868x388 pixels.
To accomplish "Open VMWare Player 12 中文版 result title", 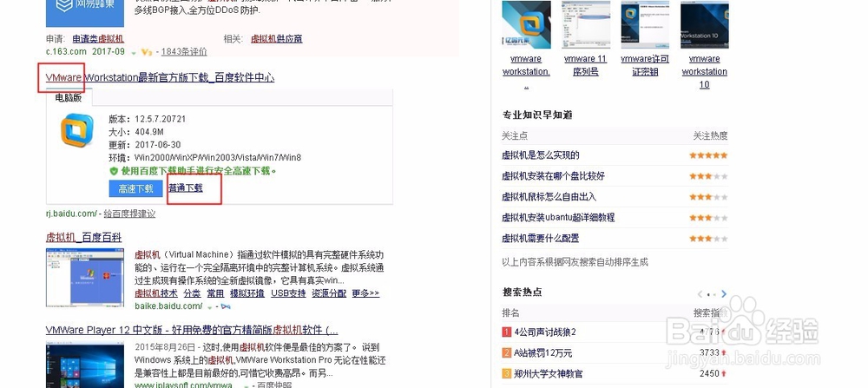I will pos(192,331).
